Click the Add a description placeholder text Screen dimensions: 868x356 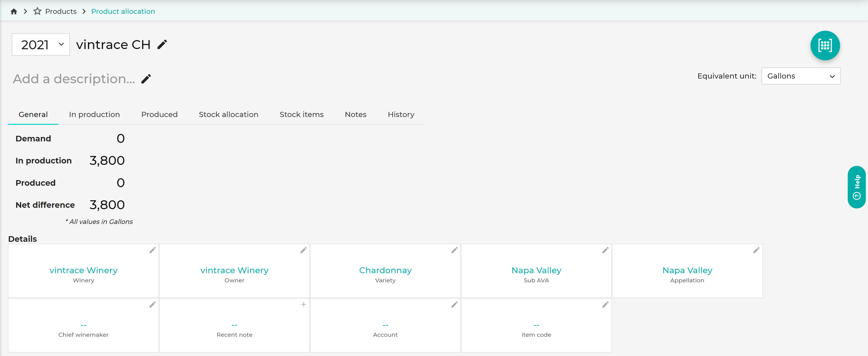click(74, 79)
